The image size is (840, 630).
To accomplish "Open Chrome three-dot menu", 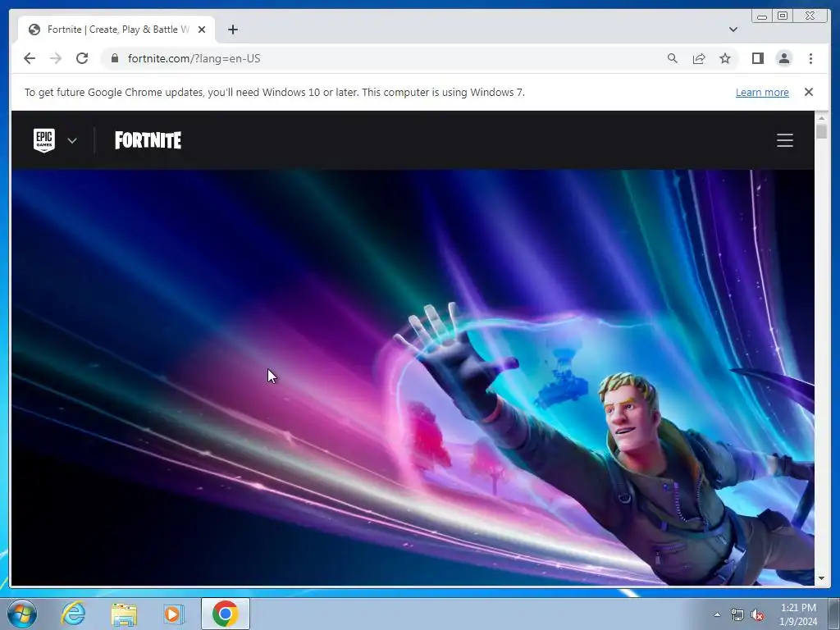I will click(x=810, y=58).
